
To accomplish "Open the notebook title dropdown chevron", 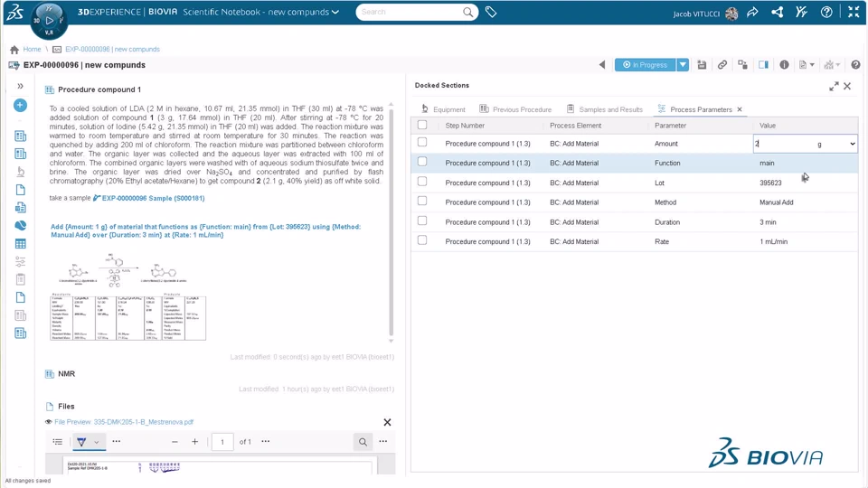I will [335, 12].
